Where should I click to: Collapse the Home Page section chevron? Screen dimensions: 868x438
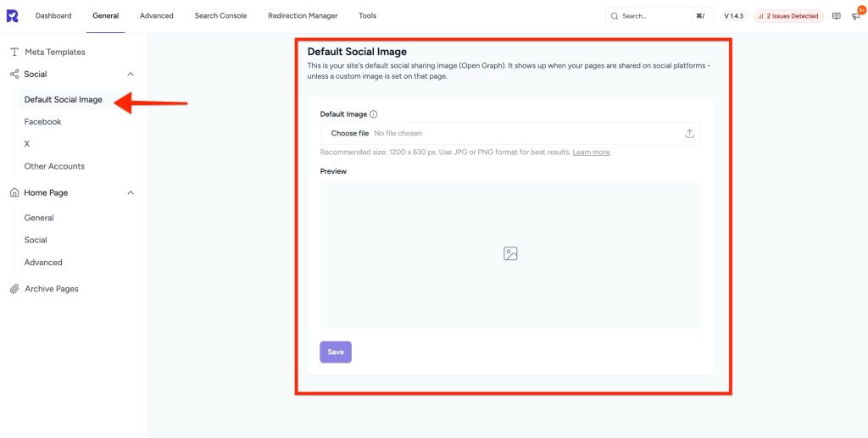coord(131,192)
